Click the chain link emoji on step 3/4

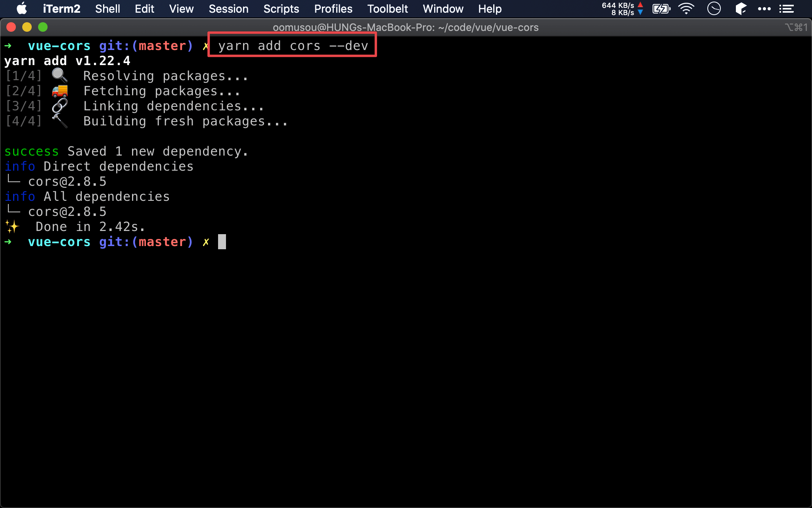click(x=60, y=106)
